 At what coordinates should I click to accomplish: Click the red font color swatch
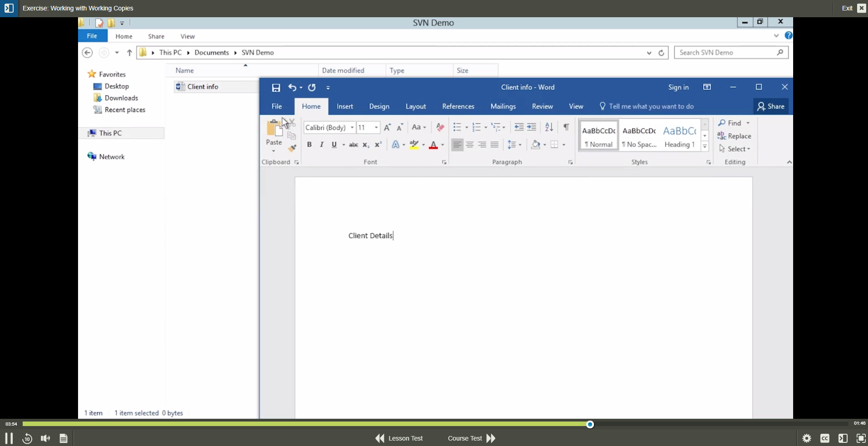[433, 145]
